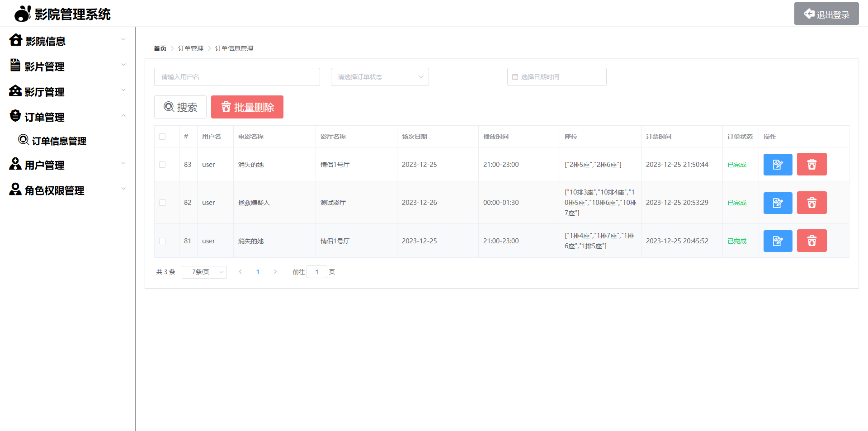This screenshot has width=868, height=431.
Task: Open the 请选择订单状态 dropdown
Action: tap(379, 77)
